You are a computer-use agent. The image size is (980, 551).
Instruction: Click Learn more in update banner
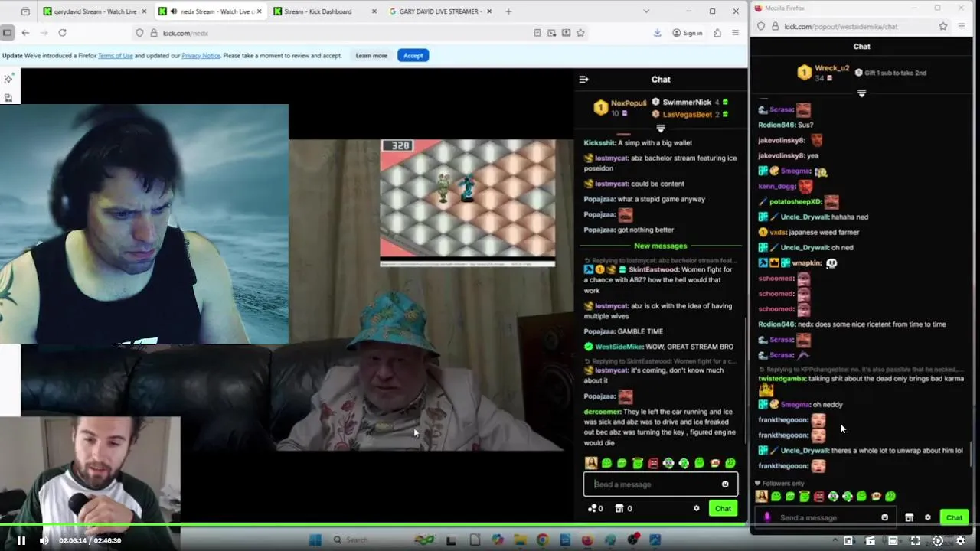point(371,56)
